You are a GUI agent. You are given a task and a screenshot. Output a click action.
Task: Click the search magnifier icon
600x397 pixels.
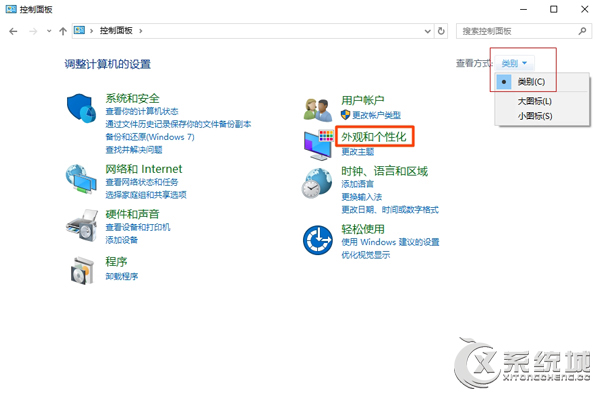582,31
